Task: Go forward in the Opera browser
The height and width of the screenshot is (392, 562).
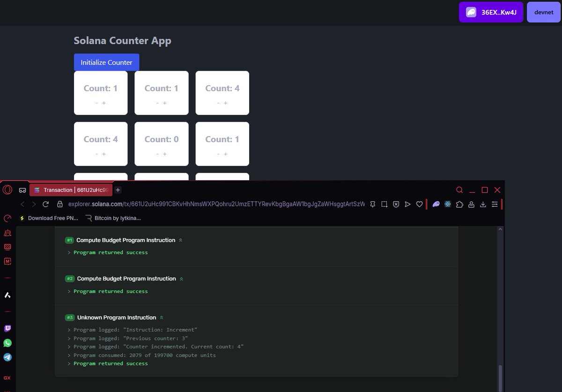Action: (x=34, y=204)
